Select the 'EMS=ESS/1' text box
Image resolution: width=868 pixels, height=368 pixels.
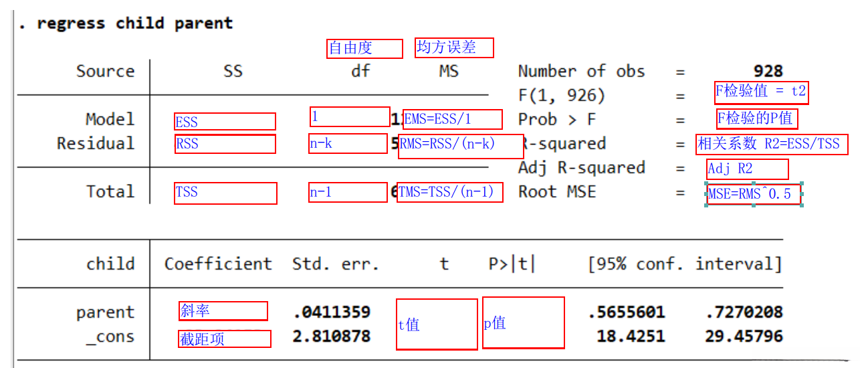pos(452,119)
